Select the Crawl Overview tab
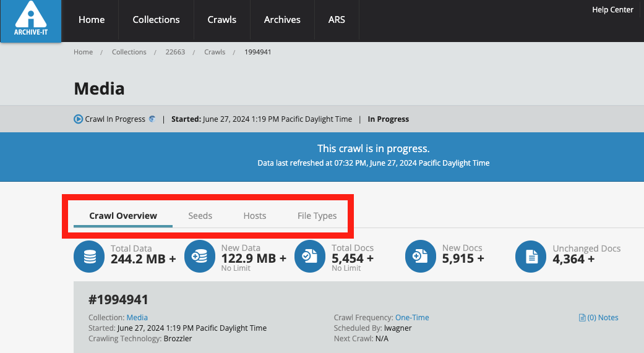Image resolution: width=644 pixels, height=353 pixels. click(123, 216)
